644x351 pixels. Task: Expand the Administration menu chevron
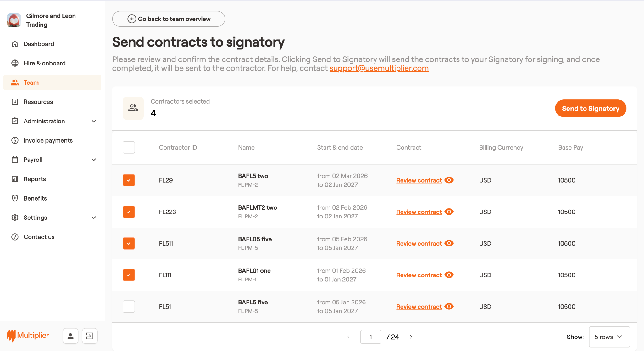point(94,121)
